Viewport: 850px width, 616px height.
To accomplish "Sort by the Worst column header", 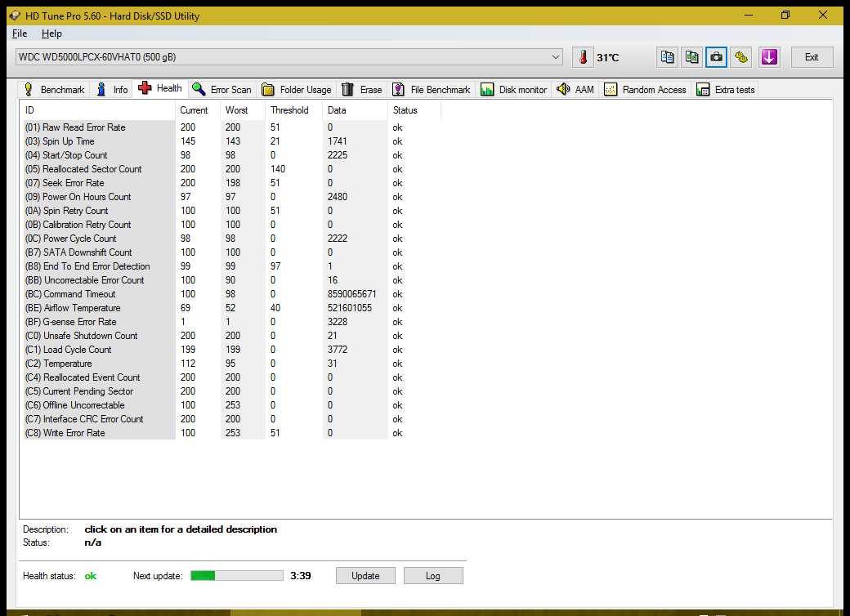I will pos(243,110).
